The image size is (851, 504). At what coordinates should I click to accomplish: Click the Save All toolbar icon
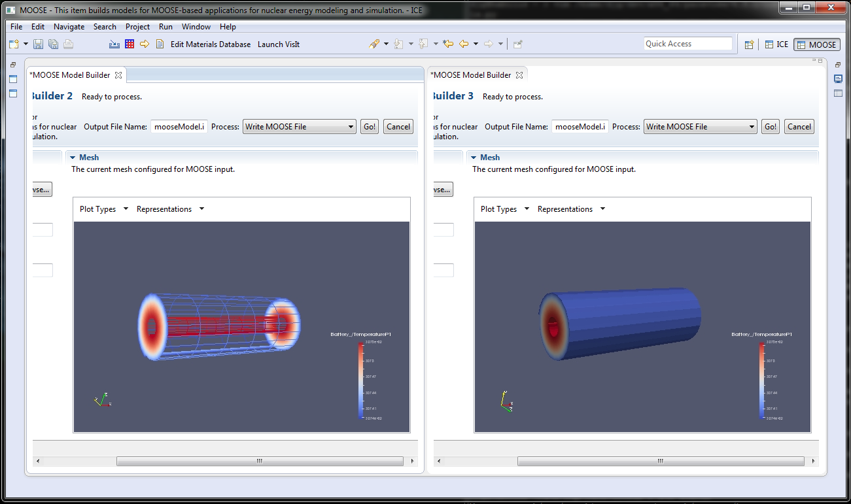click(53, 44)
